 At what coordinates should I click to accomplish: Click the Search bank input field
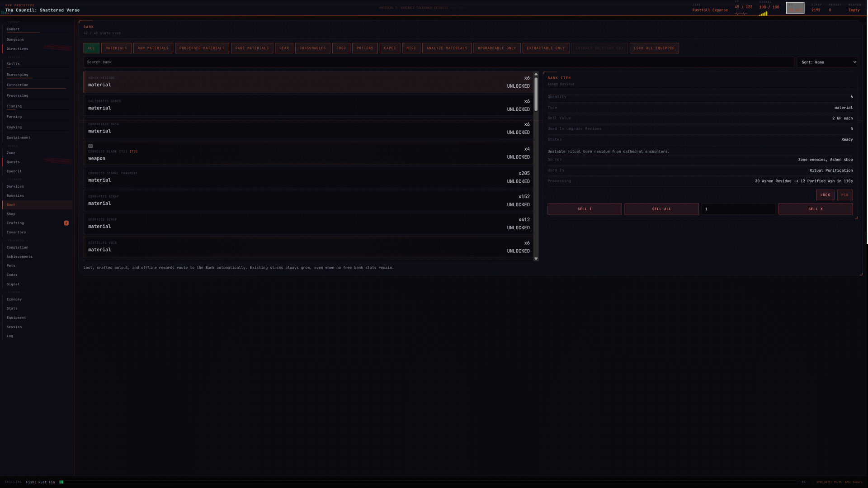coord(438,62)
